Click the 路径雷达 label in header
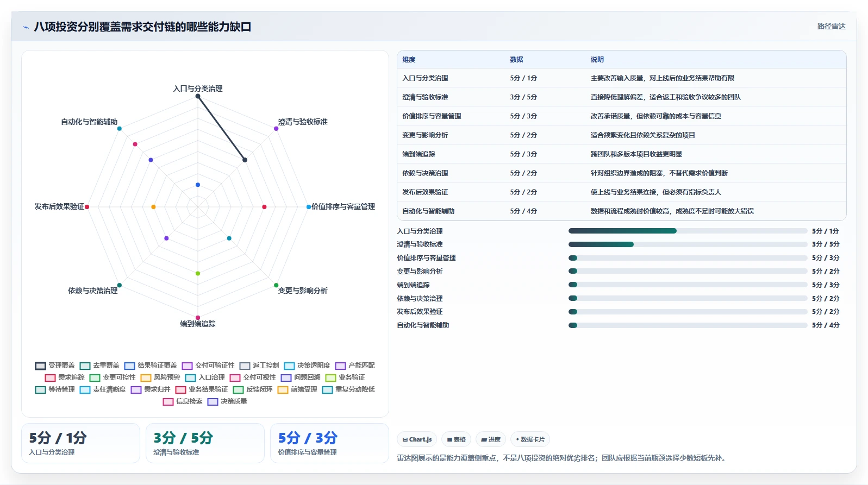 pos(831,26)
